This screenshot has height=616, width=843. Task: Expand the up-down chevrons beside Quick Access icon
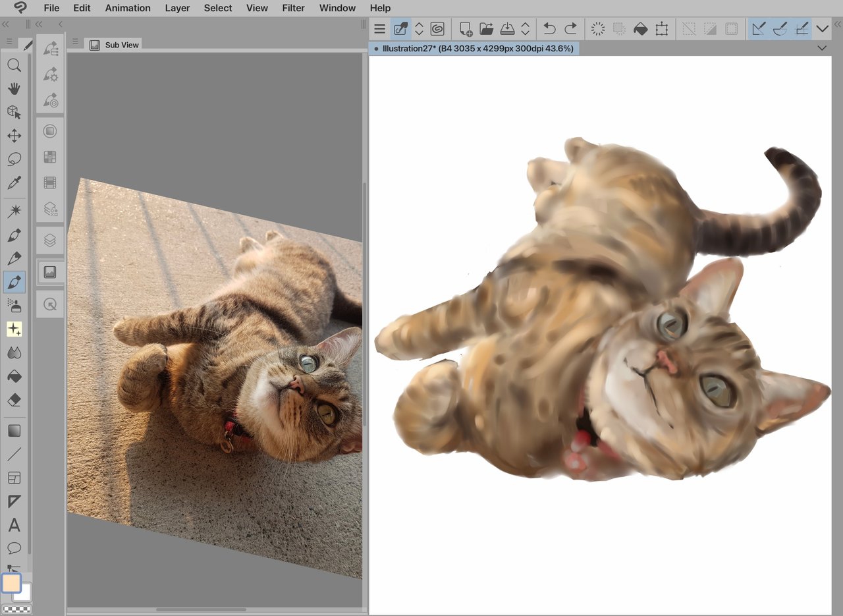(x=419, y=29)
